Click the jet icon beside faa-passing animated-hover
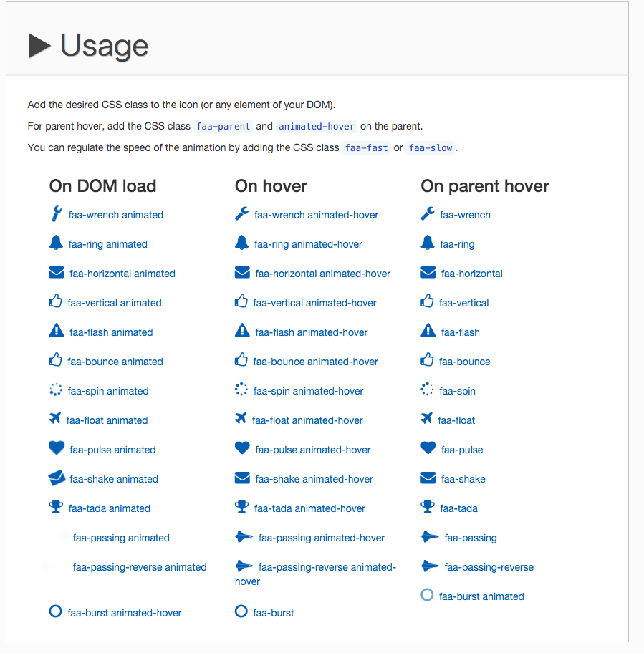 [244, 537]
